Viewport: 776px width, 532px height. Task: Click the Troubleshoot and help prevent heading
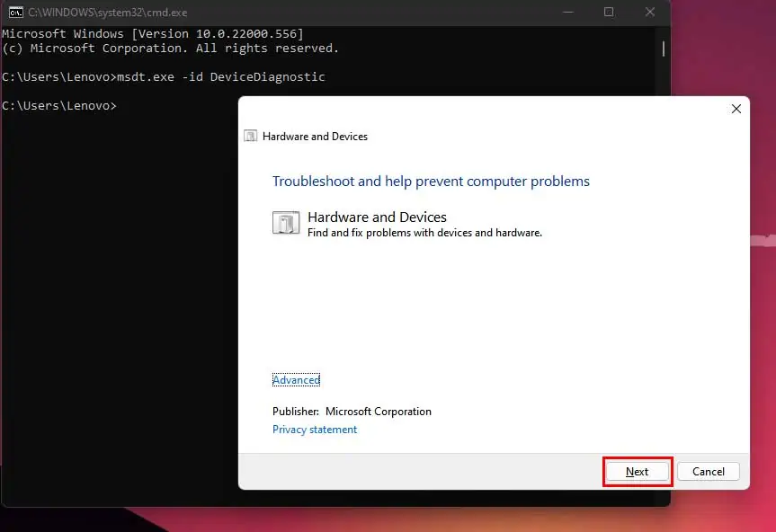click(x=430, y=181)
